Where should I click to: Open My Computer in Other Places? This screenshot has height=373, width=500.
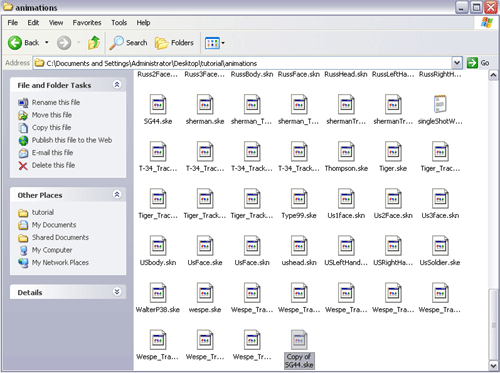(x=52, y=250)
